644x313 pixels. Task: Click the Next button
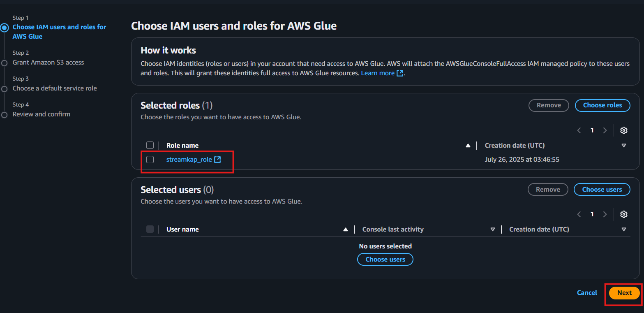[624, 293]
